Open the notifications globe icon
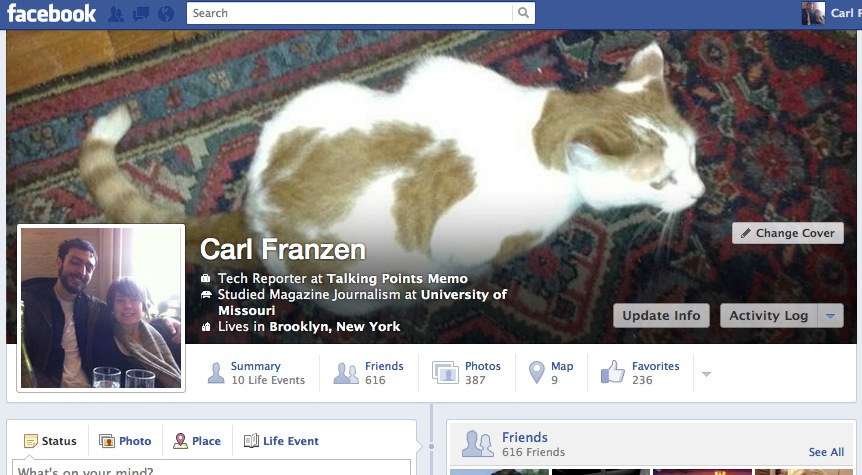Screen dimensions: 862x475 (166, 14)
